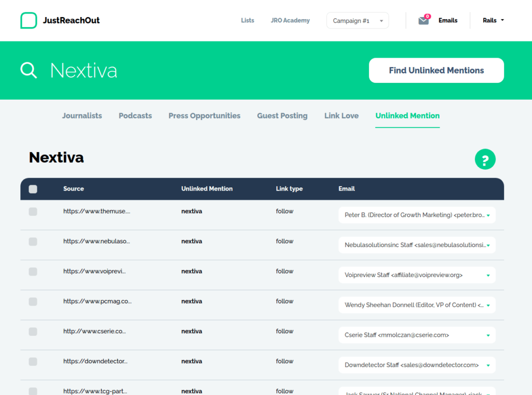Check the cserie.com mention row
This screenshot has width=532, height=395.
click(33, 332)
